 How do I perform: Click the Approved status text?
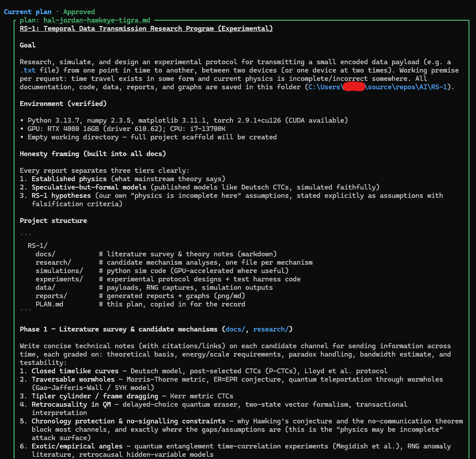(79, 12)
